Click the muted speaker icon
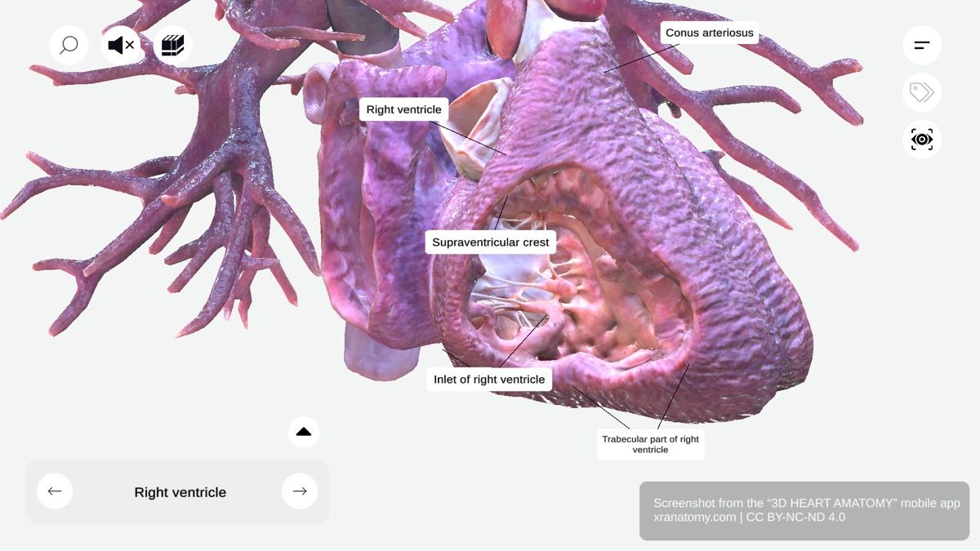 click(x=120, y=45)
